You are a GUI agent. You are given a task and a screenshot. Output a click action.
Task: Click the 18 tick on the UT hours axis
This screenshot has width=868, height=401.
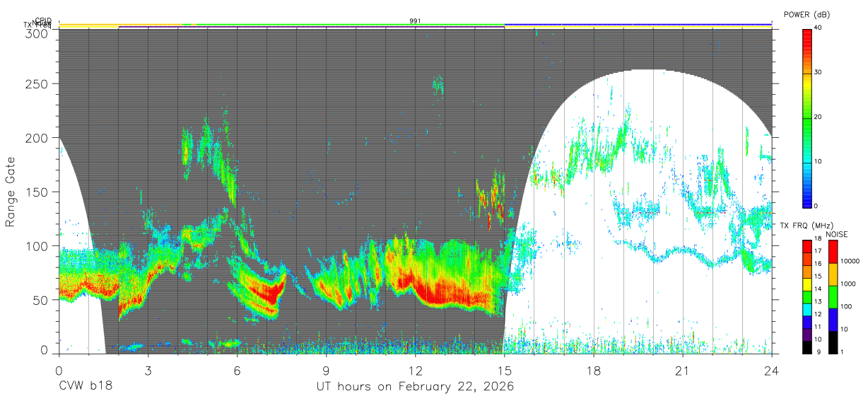pos(594,371)
